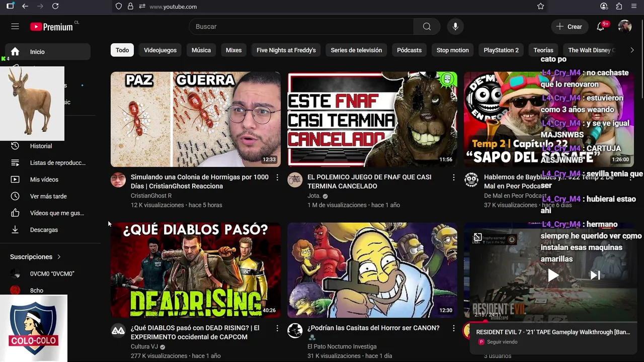Open '¿Qué DIABLOS pasó con DEAD RISING' title
The image size is (644, 362).
(x=195, y=332)
